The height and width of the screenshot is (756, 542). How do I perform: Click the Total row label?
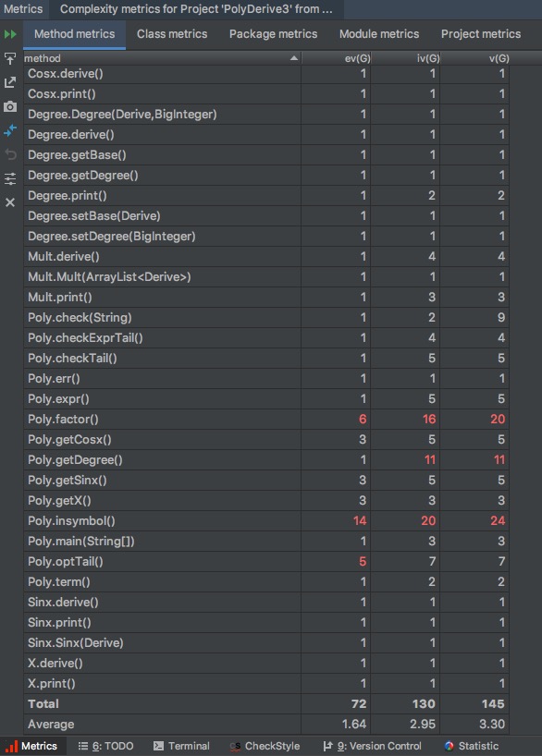43,703
